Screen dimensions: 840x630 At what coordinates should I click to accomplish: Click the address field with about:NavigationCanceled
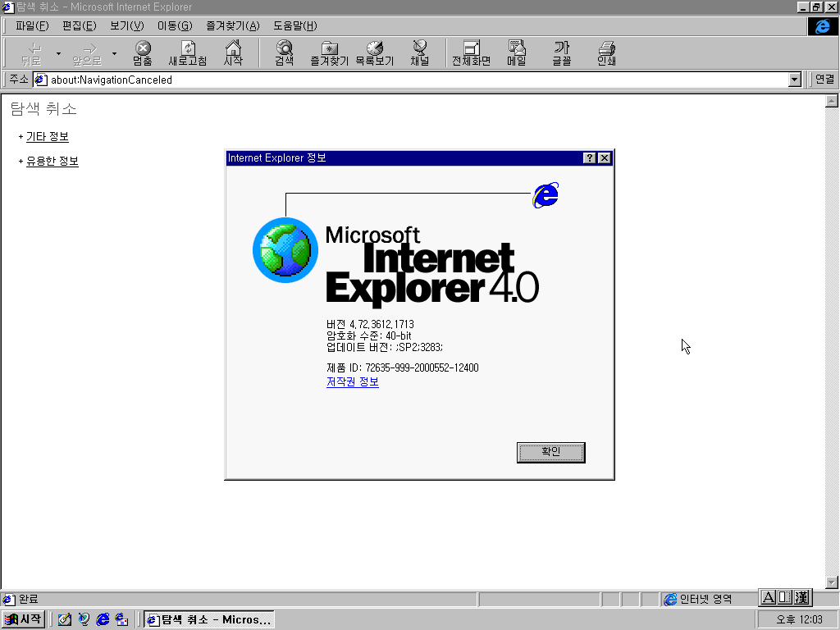[418, 80]
